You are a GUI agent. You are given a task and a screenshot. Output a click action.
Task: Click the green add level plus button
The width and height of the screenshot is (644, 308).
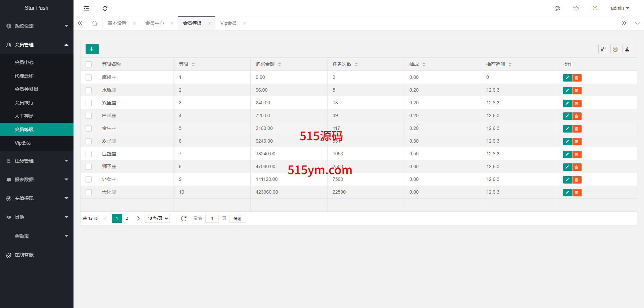[x=92, y=49]
